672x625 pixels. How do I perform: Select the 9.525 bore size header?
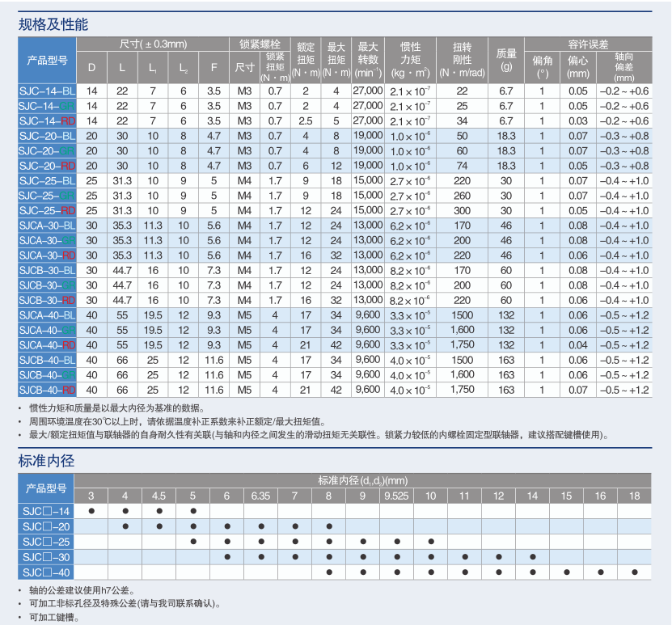[x=396, y=496]
